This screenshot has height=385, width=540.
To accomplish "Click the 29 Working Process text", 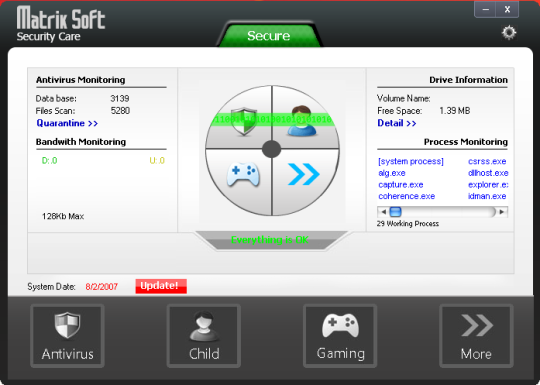I will tap(408, 224).
